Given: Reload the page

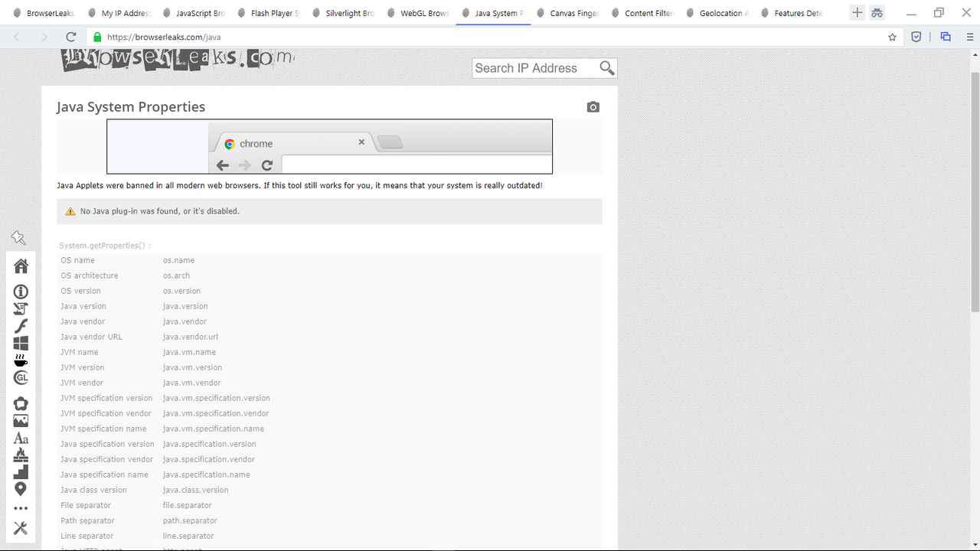Looking at the screenshot, I should pyautogui.click(x=71, y=37).
